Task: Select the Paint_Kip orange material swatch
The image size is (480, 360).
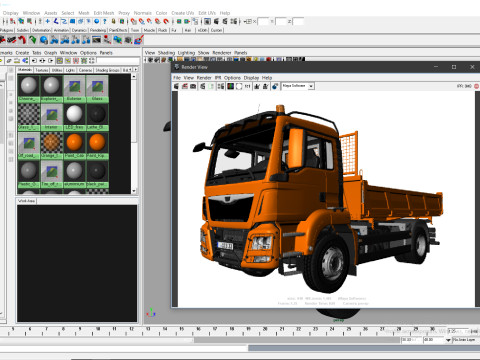Action: click(97, 145)
